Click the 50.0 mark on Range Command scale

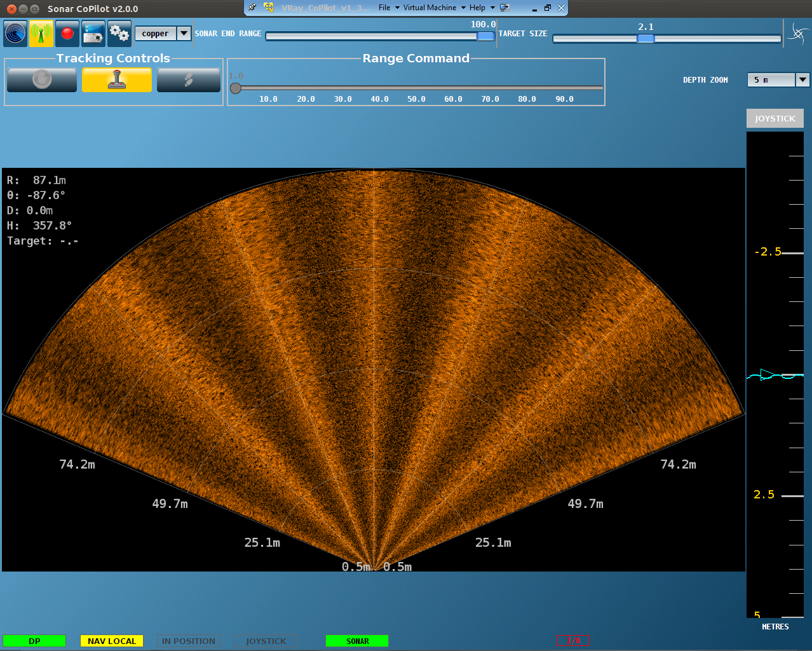[416, 99]
